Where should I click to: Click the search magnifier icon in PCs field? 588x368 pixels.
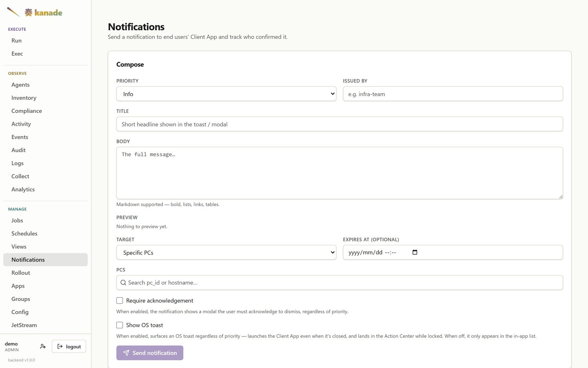pos(123,283)
